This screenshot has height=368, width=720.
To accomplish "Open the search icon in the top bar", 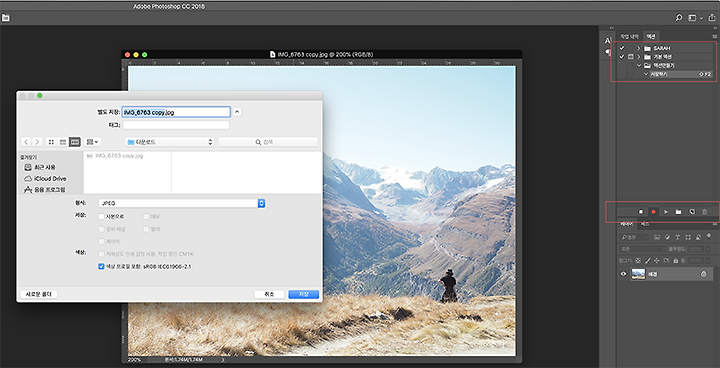I will pyautogui.click(x=679, y=18).
